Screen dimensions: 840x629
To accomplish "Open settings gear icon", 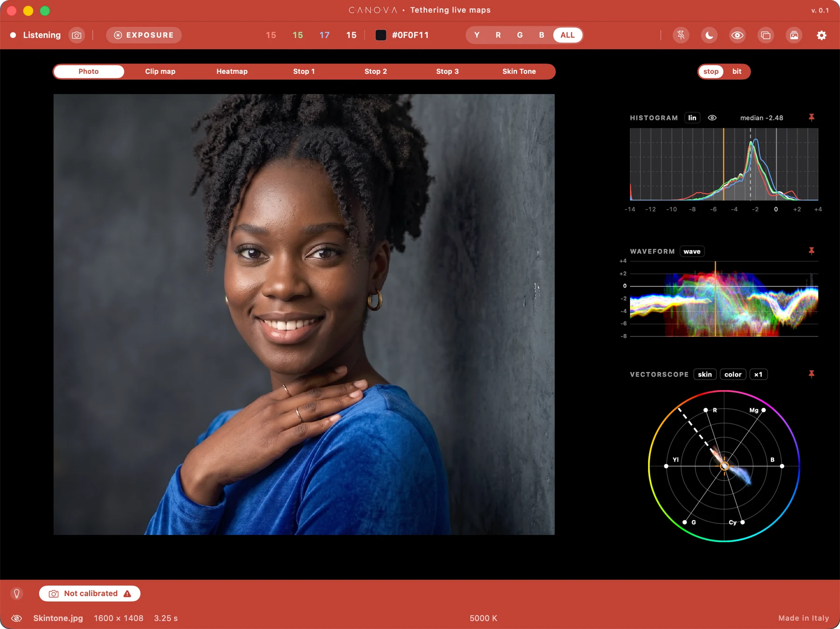I will point(821,35).
